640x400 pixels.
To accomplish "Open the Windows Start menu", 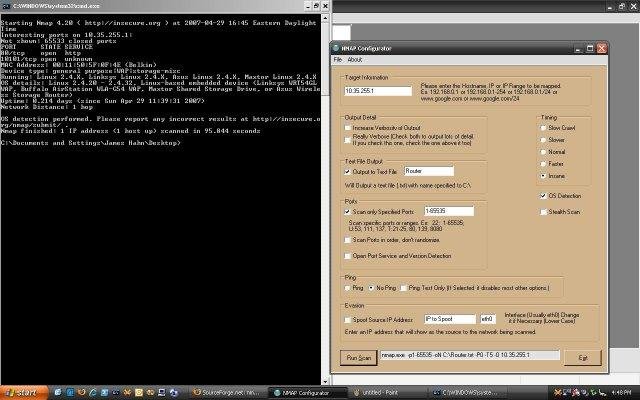I will [24, 393].
